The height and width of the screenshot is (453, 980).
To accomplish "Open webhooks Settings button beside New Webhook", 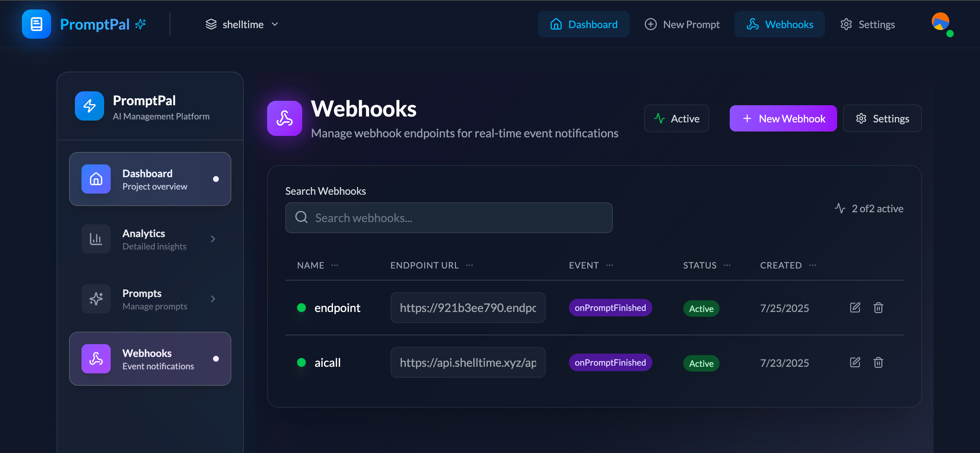I will pos(882,119).
